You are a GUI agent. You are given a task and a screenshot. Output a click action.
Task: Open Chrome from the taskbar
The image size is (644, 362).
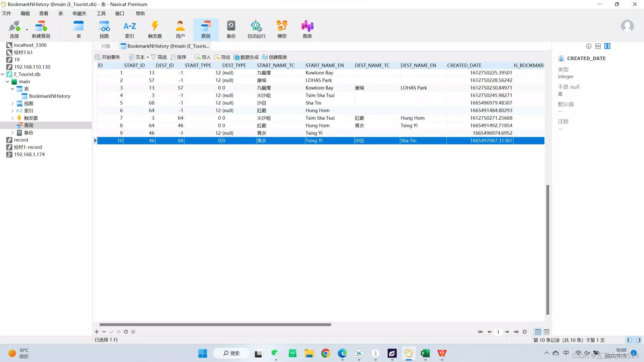(x=325, y=353)
